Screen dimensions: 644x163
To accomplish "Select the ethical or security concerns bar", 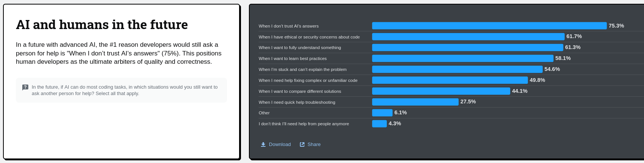I will coord(468,37).
